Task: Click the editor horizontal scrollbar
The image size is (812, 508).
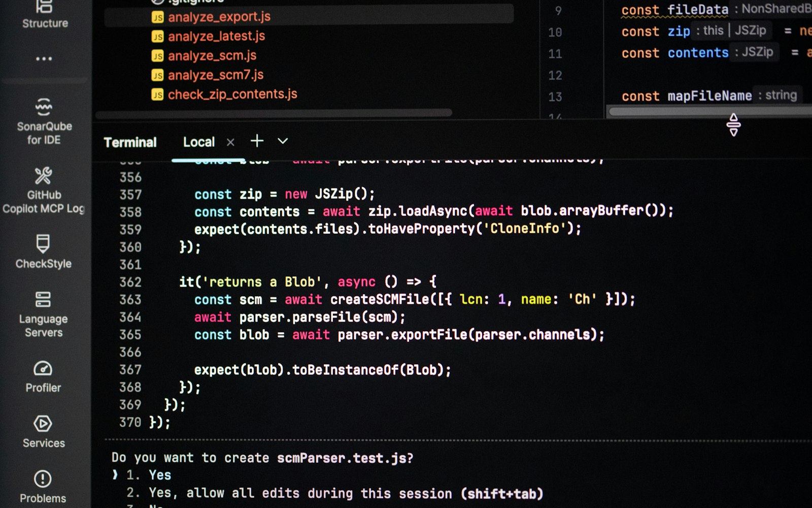Action: [x=710, y=111]
